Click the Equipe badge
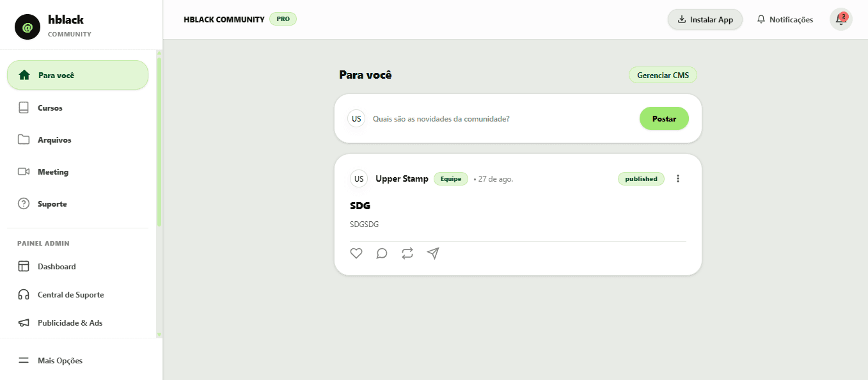The image size is (868, 380). [451, 178]
